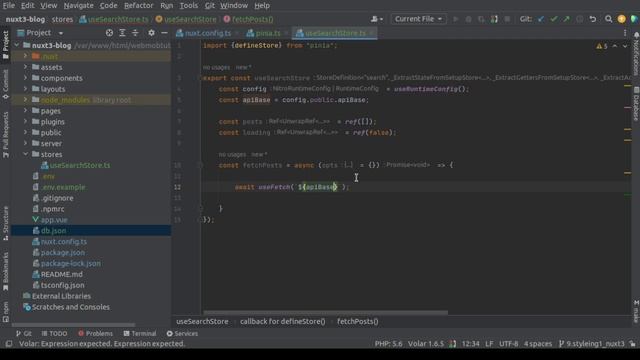
Task: Open the Terminal tool window
Action: point(140,333)
